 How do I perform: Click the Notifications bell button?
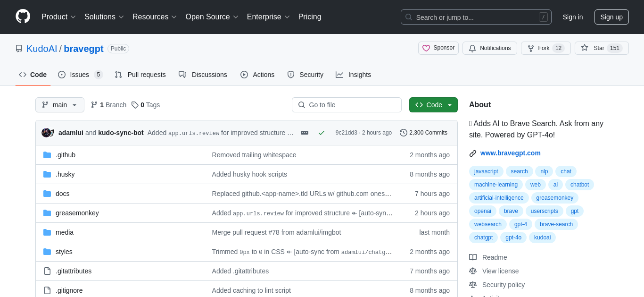pyautogui.click(x=490, y=48)
